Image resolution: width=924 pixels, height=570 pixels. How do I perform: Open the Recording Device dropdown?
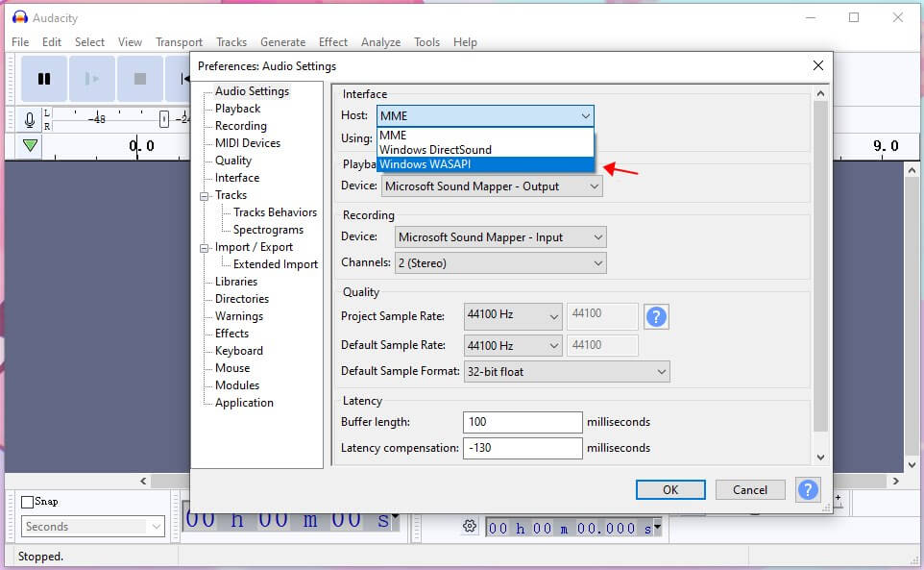point(500,237)
